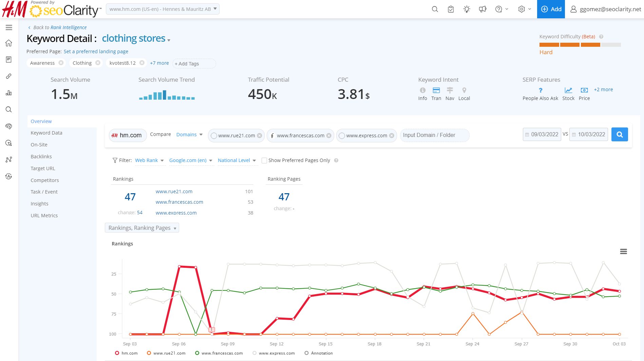Click the home icon in sidebar
Viewport: 644px width, 361px height.
coord(9,43)
